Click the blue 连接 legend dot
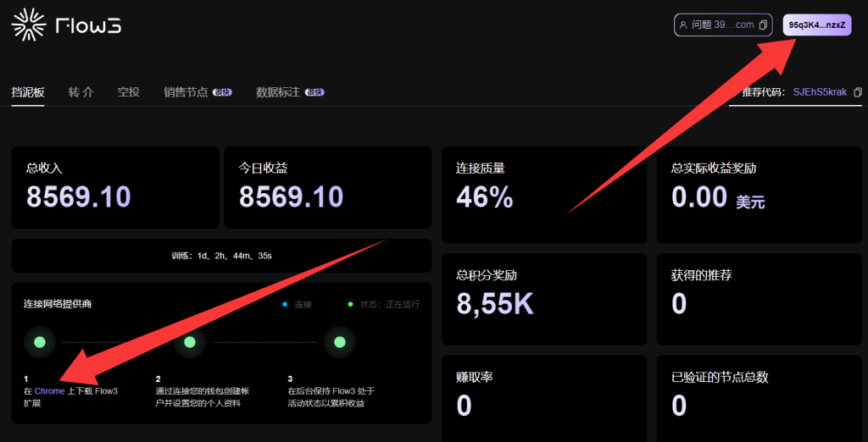This screenshot has width=868, height=442. (285, 304)
